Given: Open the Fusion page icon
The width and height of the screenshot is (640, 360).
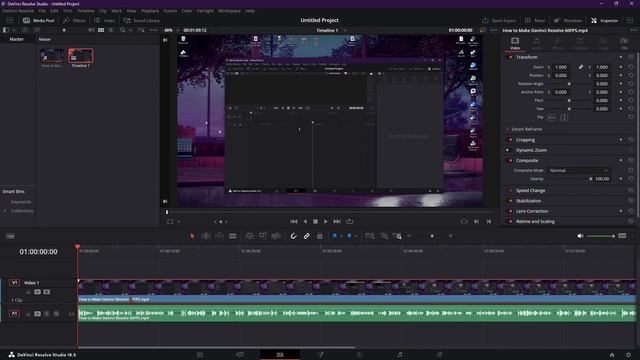Looking at the screenshot, I should (x=320, y=355).
